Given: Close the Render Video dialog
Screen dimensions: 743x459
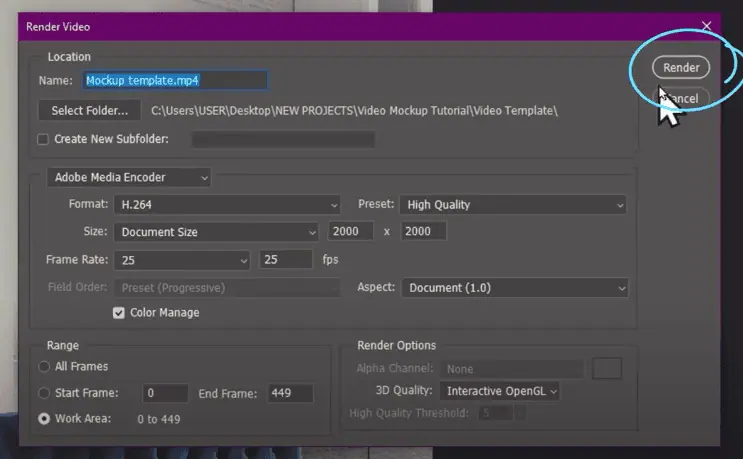Looking at the screenshot, I should pos(707,26).
